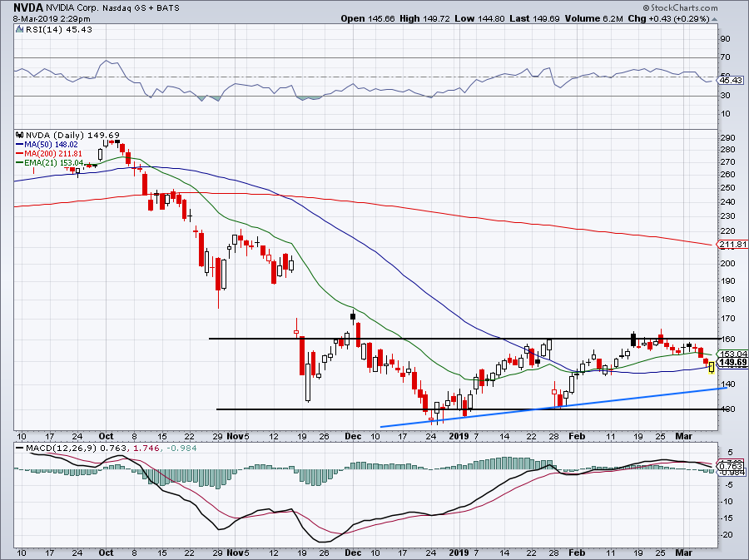The width and height of the screenshot is (749, 560).
Task: Click the black MACD legend line marker
Action: click(20, 448)
